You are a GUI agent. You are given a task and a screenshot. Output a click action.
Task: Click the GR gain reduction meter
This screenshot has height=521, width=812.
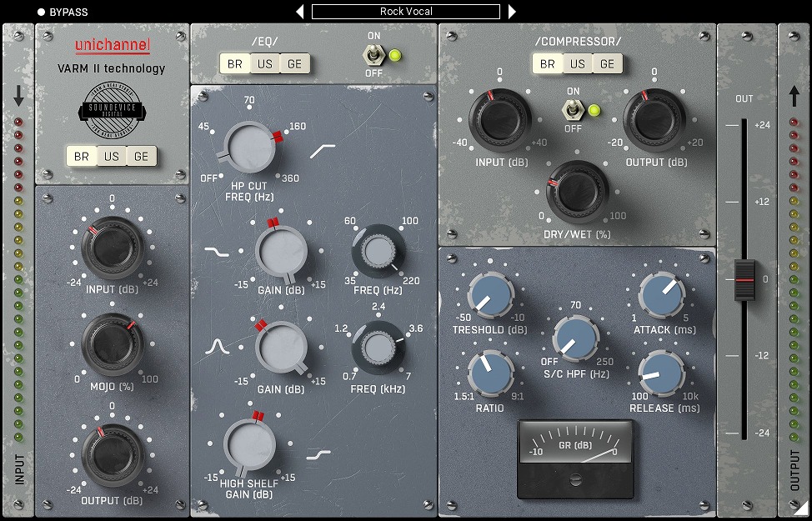pos(575,445)
